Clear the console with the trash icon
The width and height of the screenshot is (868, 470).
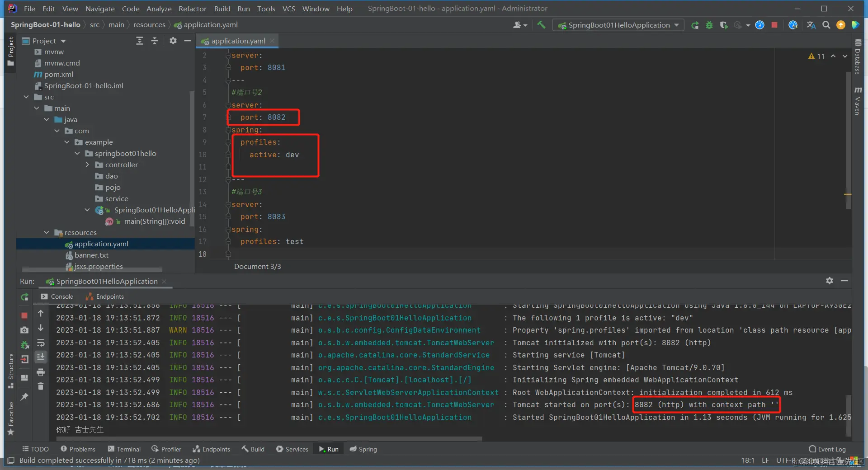[41, 386]
